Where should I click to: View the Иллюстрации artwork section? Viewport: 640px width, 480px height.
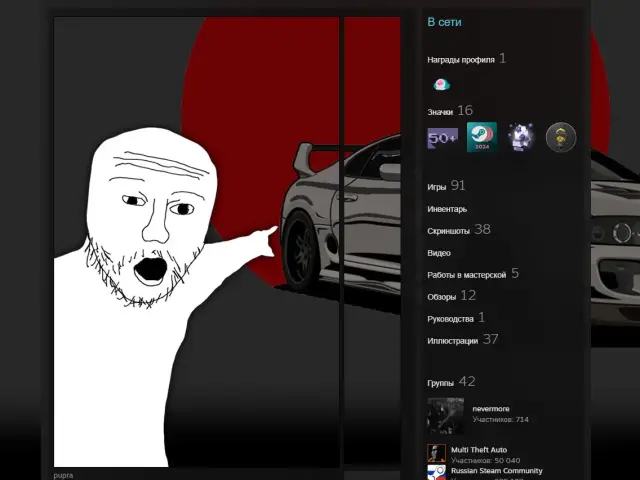coord(452,341)
